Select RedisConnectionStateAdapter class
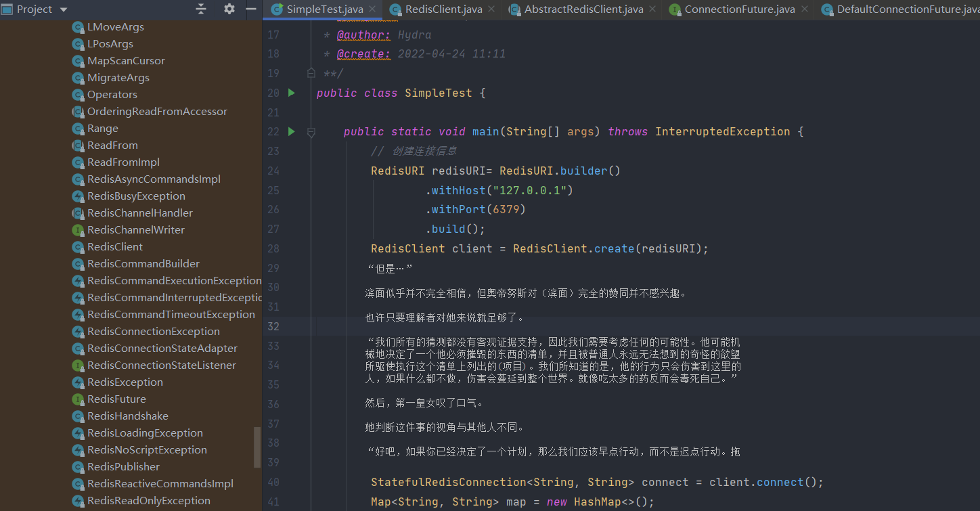 (x=162, y=349)
